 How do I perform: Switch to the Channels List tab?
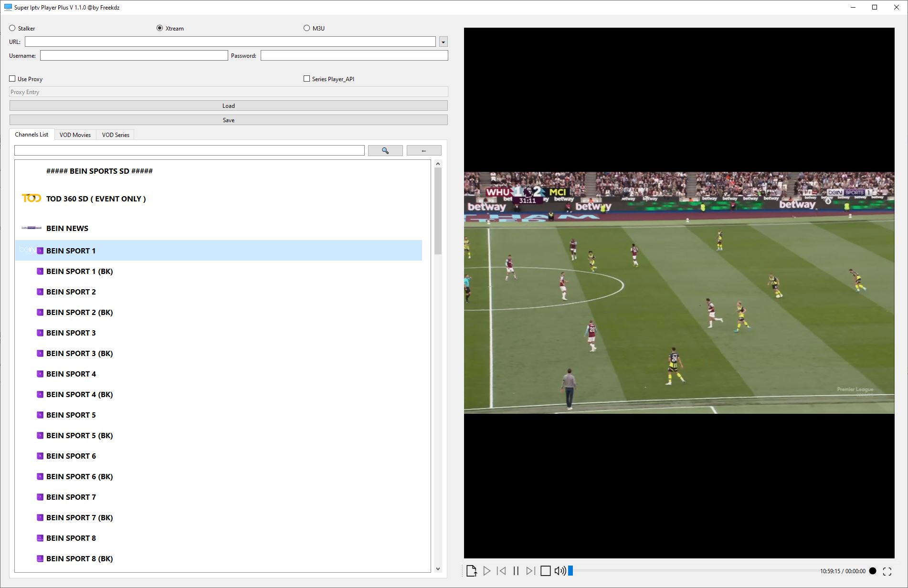click(32, 135)
